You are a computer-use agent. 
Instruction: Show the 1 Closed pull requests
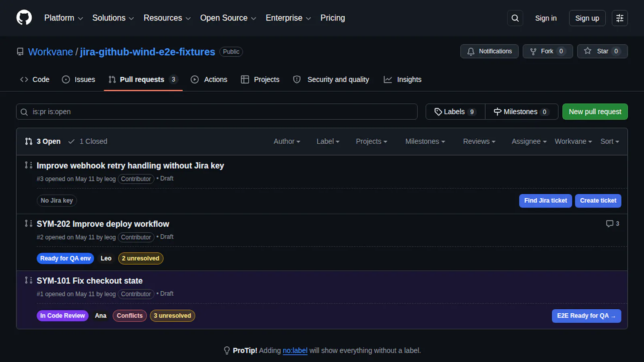pyautogui.click(x=88, y=142)
